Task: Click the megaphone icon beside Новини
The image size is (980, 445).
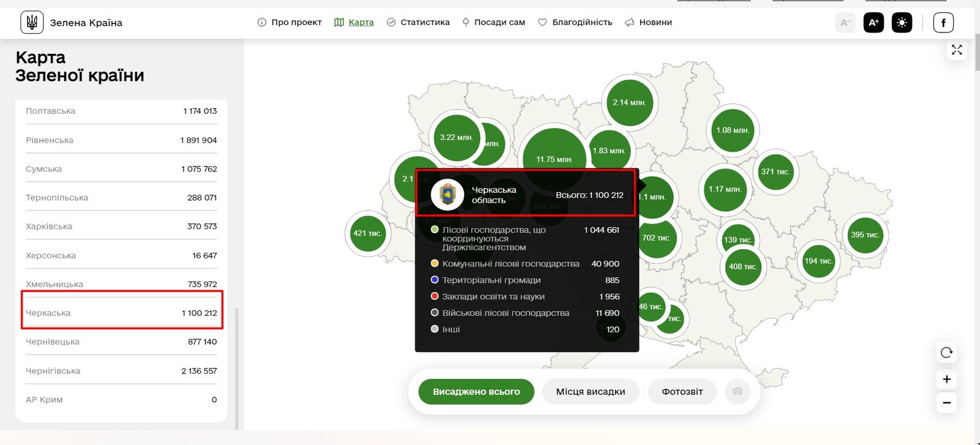Action: pyautogui.click(x=630, y=22)
